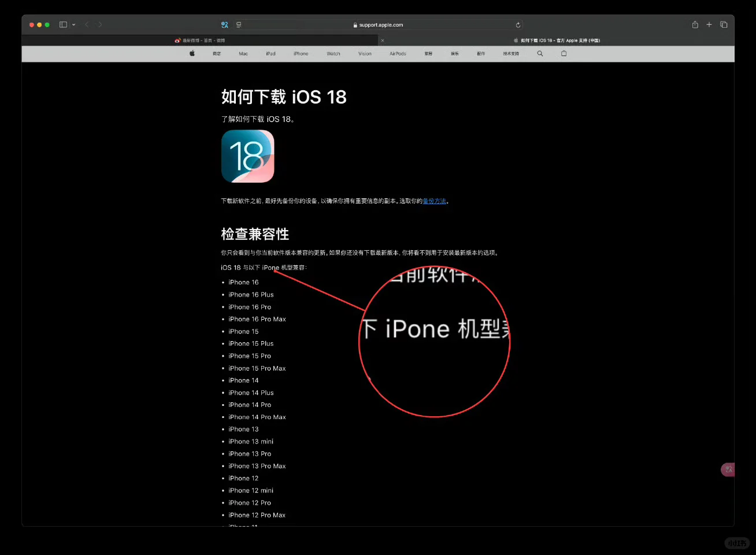Click the iOS 18 app icon image
Screen dimensions: 756x555
point(248,156)
